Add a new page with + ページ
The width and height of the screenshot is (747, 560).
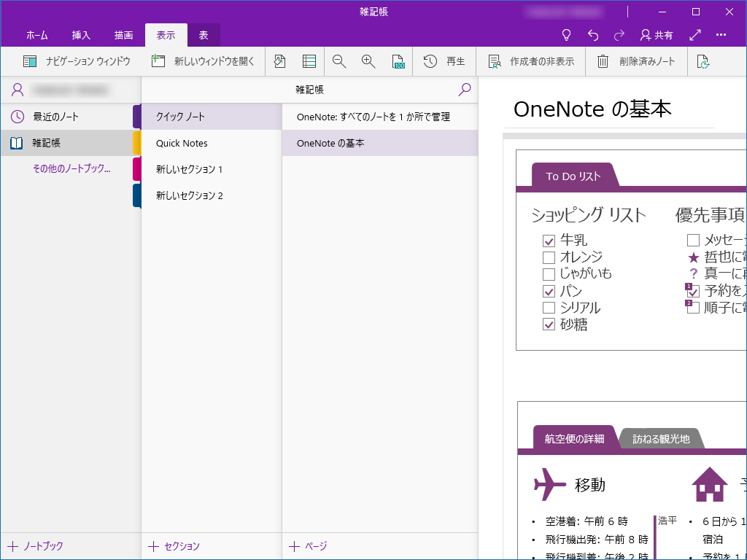click(x=308, y=546)
